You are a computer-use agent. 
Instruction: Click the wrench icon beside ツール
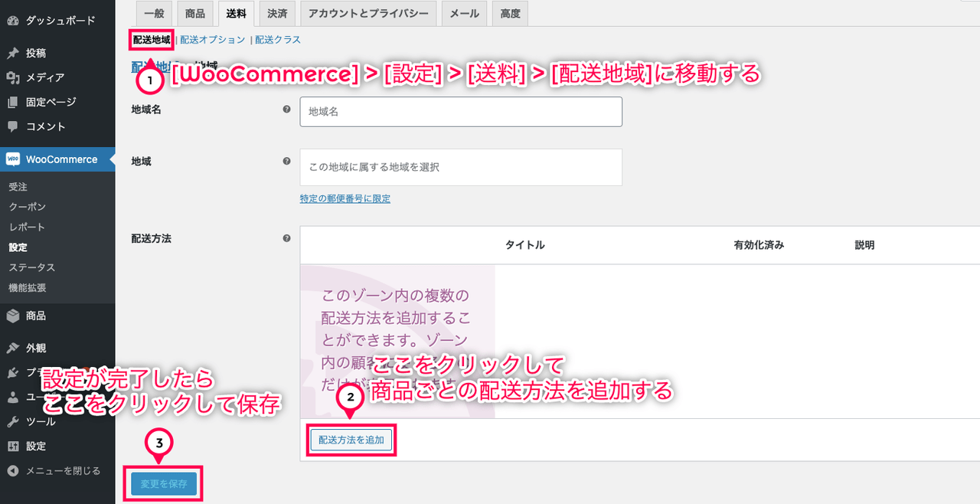click(12, 421)
